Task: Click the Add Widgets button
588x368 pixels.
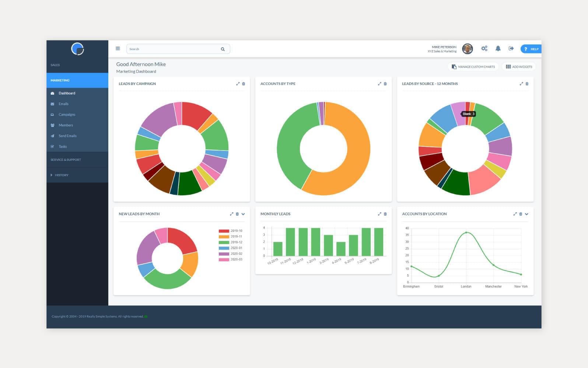Action: pyautogui.click(x=519, y=67)
